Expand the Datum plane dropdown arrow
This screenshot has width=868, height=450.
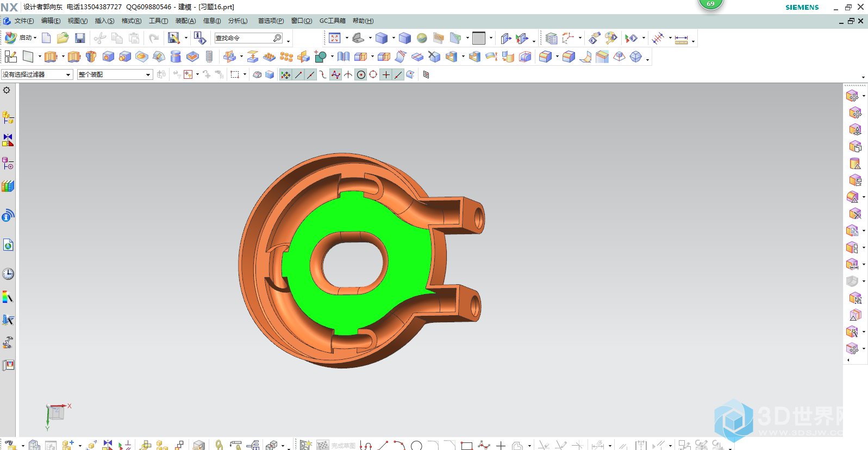tap(40, 57)
